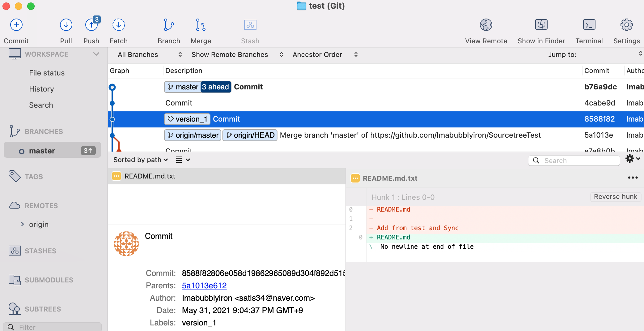Click the Stashes section icon
The image size is (644, 331).
pos(15,251)
